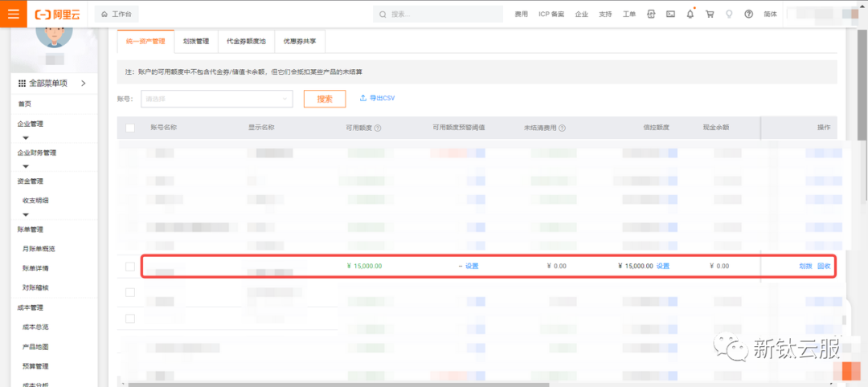Open the hamburger menu in top-left corner
The image size is (868, 387).
tap(13, 14)
